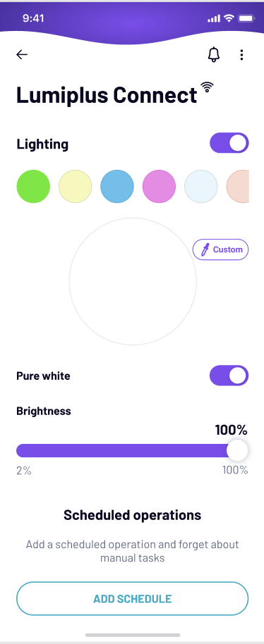Open notifications with the bell icon
The width and height of the screenshot is (264, 644).
[213, 55]
